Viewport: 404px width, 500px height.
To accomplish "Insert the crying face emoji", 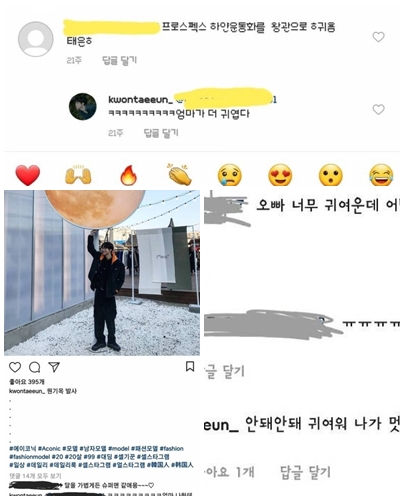I will click(230, 175).
